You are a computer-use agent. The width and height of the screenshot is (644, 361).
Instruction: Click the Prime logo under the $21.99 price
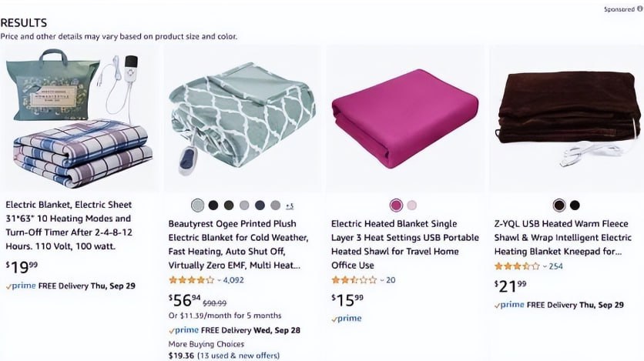512,305
